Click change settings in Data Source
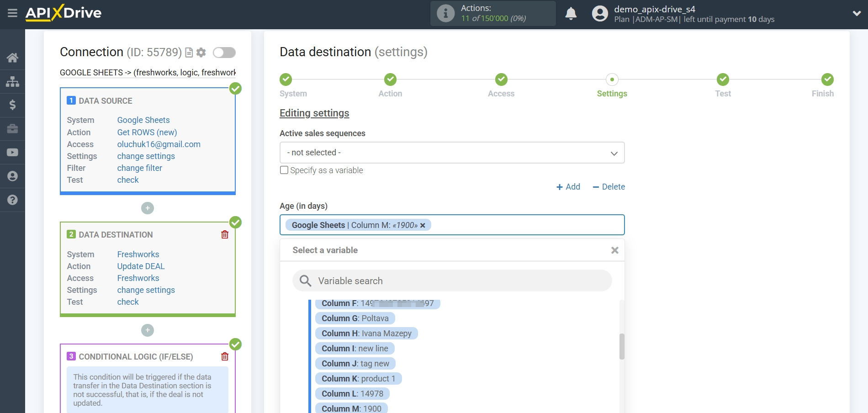Screen dimensions: 868x413 [x=146, y=156]
